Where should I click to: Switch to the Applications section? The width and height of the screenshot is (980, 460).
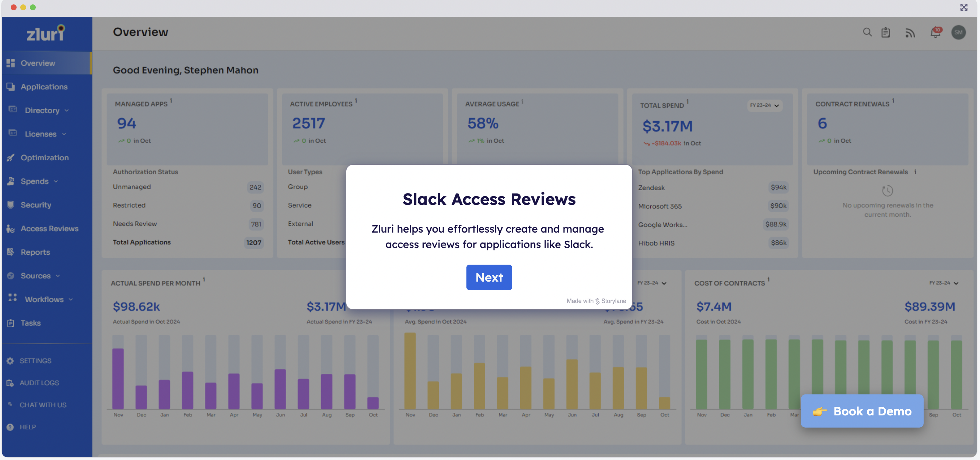(x=44, y=87)
